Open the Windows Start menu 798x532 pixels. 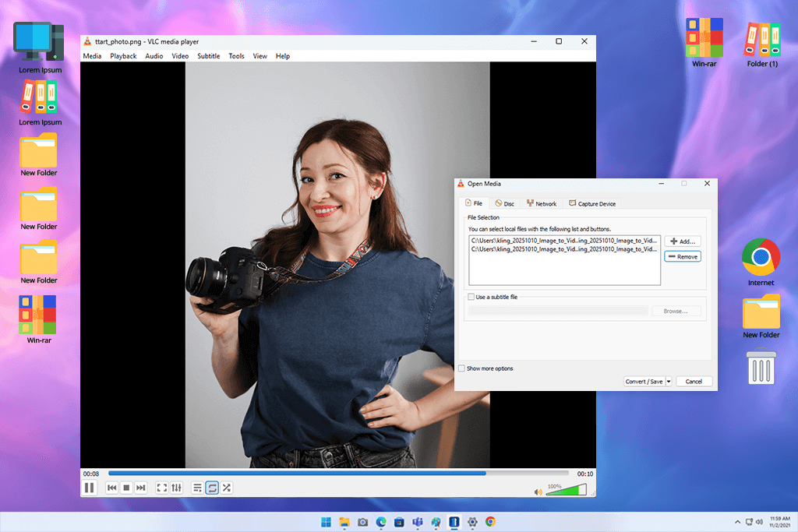click(327, 522)
